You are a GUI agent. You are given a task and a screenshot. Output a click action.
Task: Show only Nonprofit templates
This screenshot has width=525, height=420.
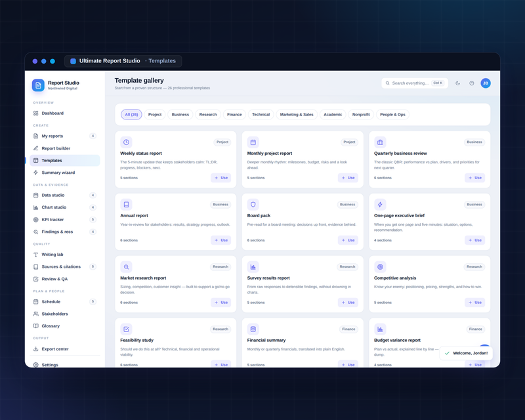361,115
